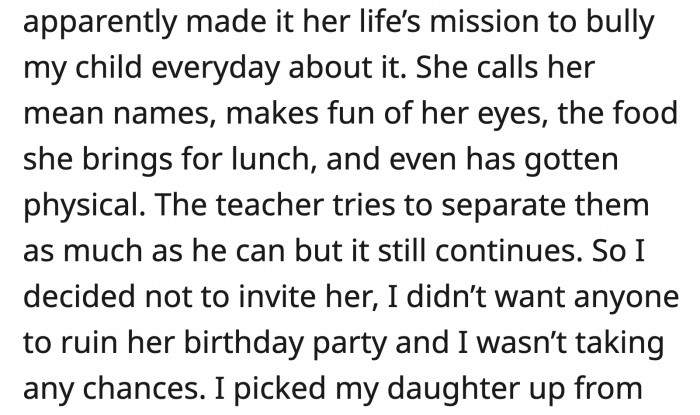The height and width of the screenshot is (415, 700).
Task: Click the word "anyone" in the seventh line
Action: click(626, 298)
